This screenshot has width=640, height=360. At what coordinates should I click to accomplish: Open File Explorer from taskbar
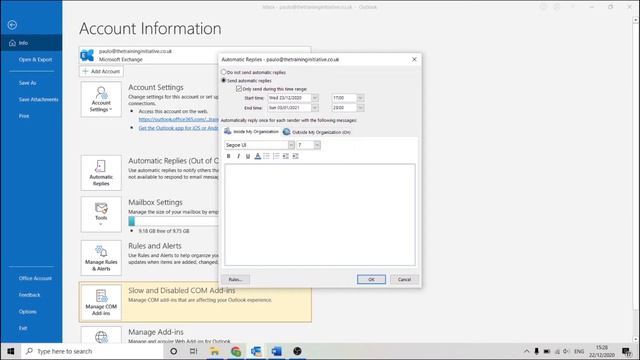[214, 351]
